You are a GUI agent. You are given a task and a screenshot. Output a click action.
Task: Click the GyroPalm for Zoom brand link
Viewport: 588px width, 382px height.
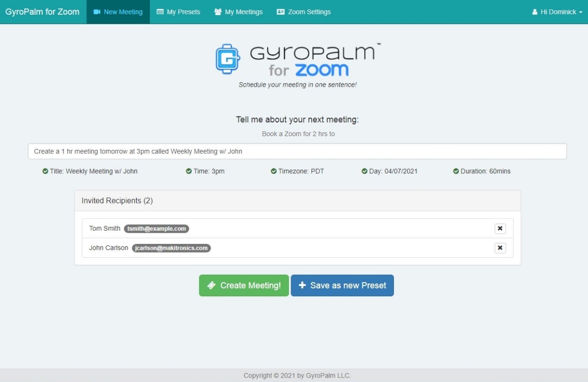coord(43,12)
